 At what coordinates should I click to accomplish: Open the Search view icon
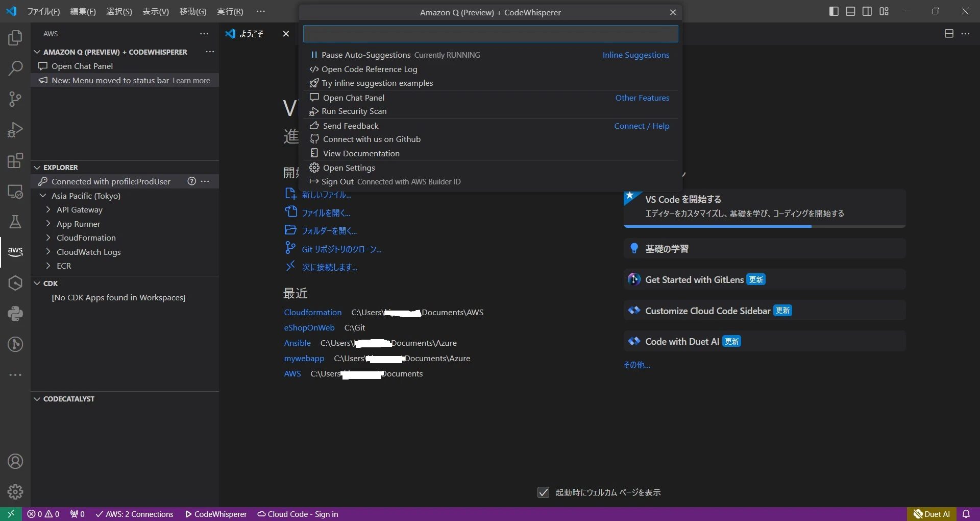(15, 68)
